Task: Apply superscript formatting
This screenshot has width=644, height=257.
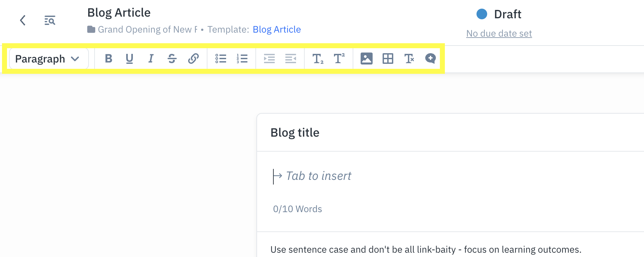Action: pos(339,59)
